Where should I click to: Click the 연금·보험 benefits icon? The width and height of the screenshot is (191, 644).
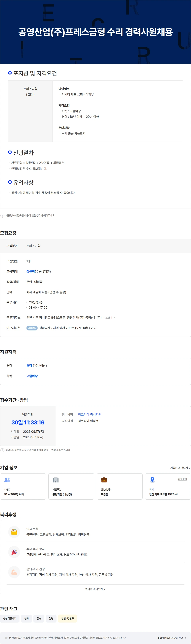click(x=14, y=532)
